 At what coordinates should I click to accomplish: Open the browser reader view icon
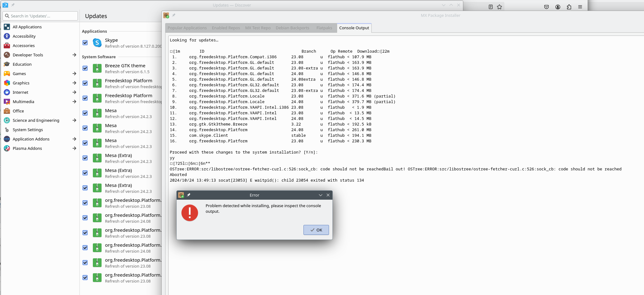point(491,7)
